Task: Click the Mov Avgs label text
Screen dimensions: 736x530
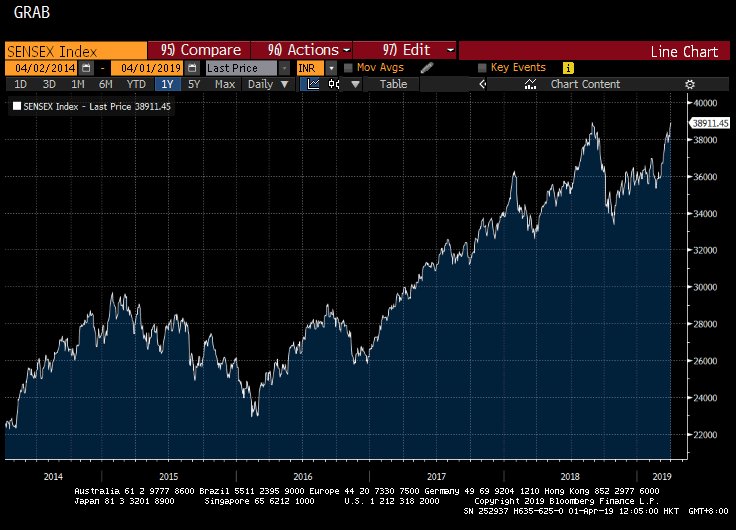Action: pyautogui.click(x=380, y=67)
